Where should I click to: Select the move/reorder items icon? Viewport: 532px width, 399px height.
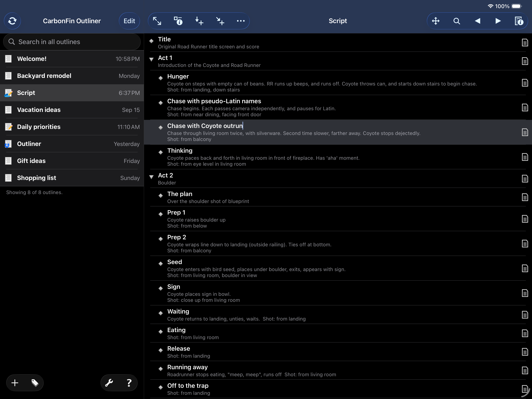[x=436, y=21]
